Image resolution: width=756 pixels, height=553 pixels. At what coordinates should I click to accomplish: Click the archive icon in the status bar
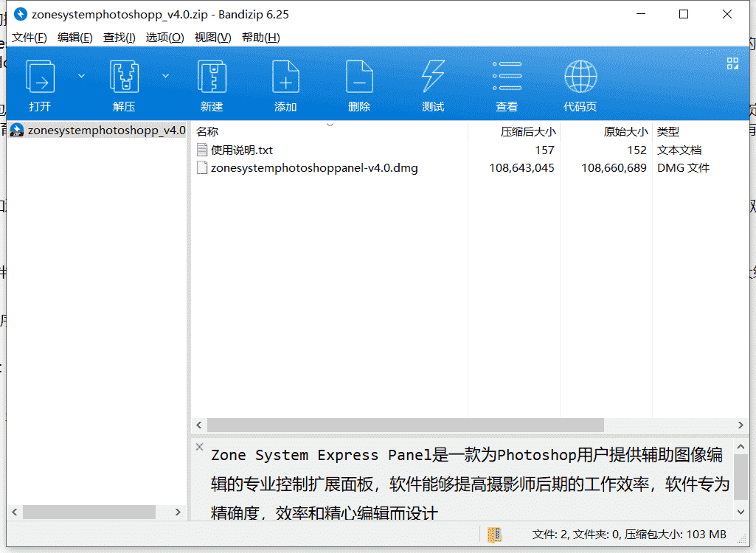495,534
